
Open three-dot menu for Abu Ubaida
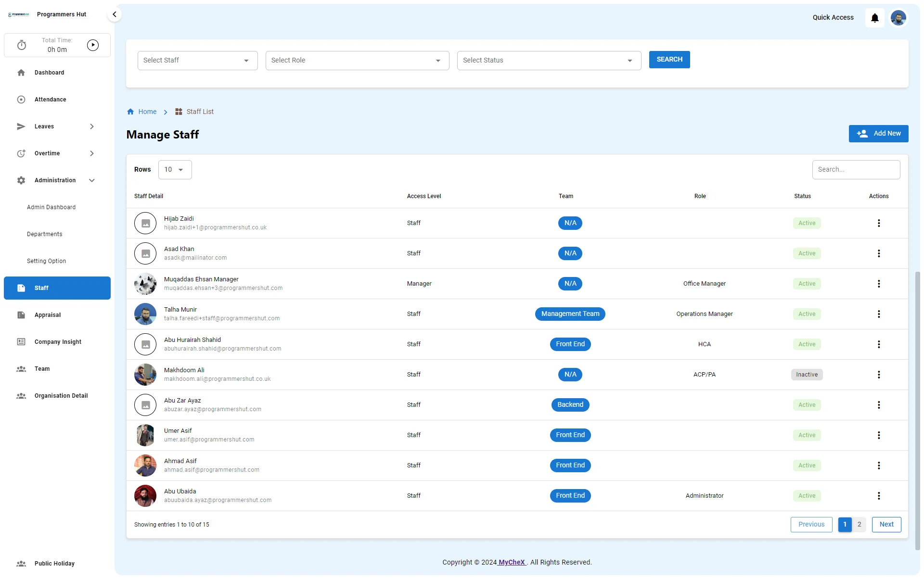(x=878, y=496)
